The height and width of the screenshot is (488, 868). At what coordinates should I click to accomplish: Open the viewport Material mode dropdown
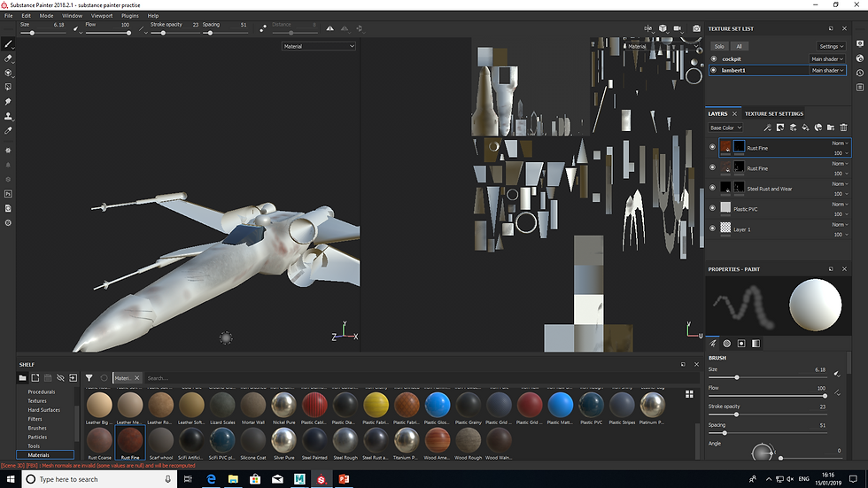click(x=318, y=46)
